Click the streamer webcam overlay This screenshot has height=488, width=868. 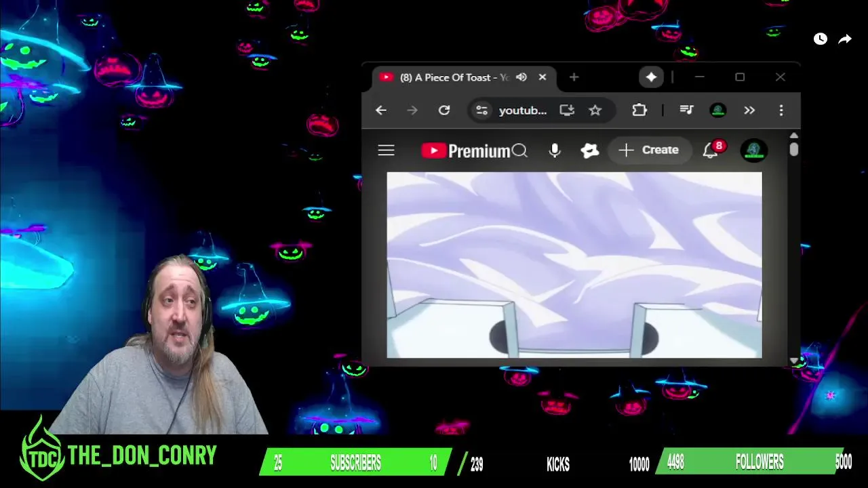[x=161, y=346]
